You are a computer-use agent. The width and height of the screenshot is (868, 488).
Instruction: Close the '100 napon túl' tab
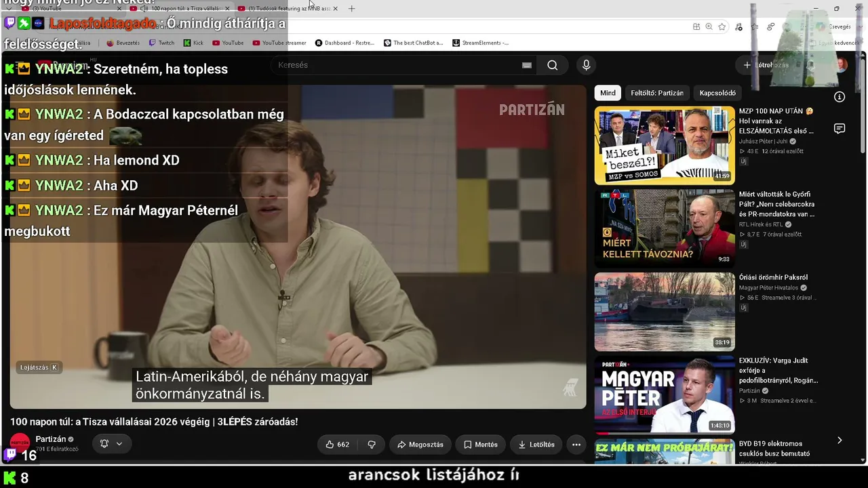tap(227, 9)
